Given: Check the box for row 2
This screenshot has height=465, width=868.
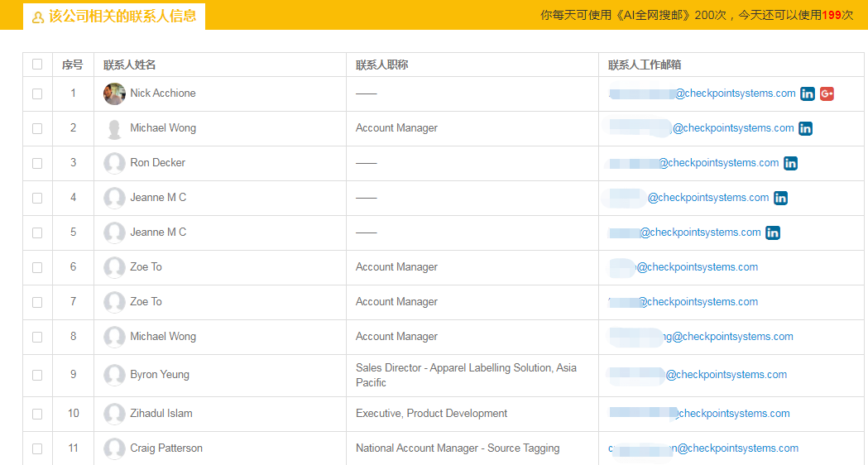Looking at the screenshot, I should click(x=37, y=128).
